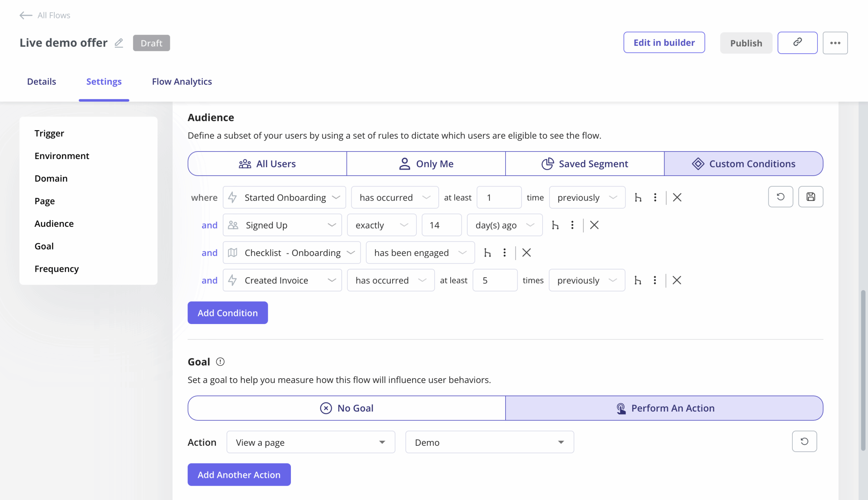Choose the Only Me audience option

pos(426,164)
